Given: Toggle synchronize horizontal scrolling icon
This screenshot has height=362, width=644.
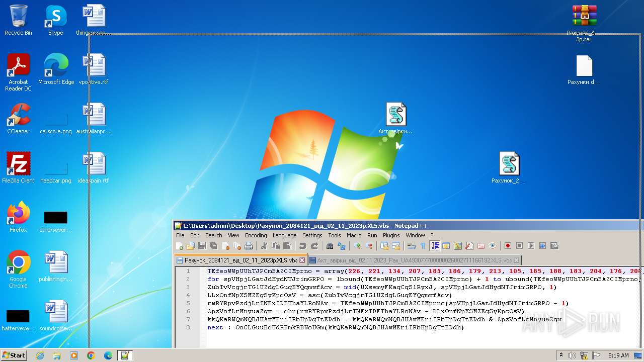Looking at the screenshot, I should coord(395,246).
